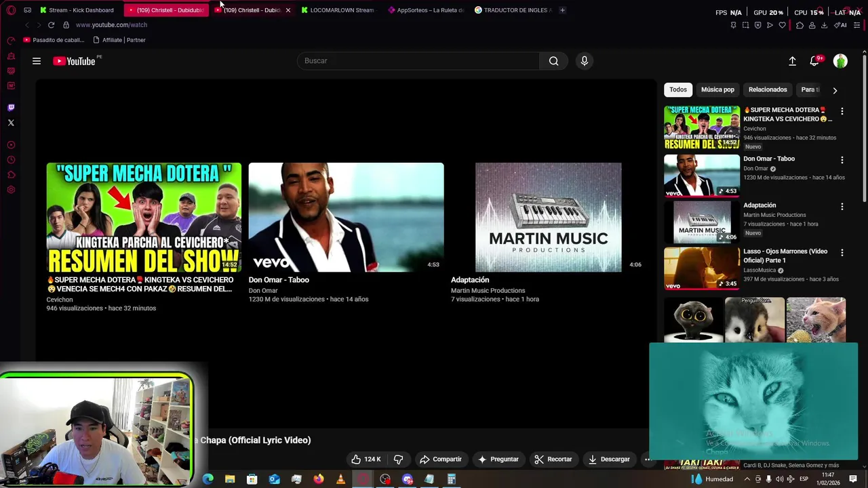Open Pasadito de caball... bookmark
This screenshot has height=488, width=868.
point(54,40)
